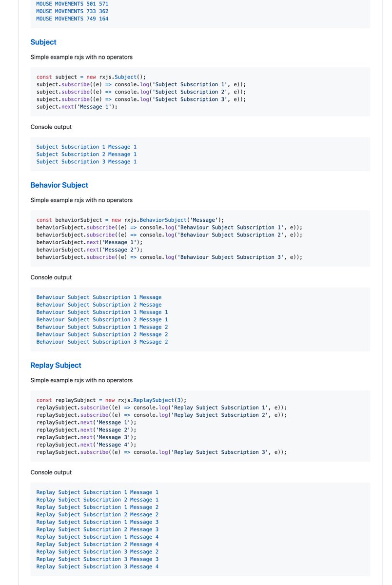Open the Replay Subject heading link
This screenshot has width=392, height=585.
(x=56, y=365)
